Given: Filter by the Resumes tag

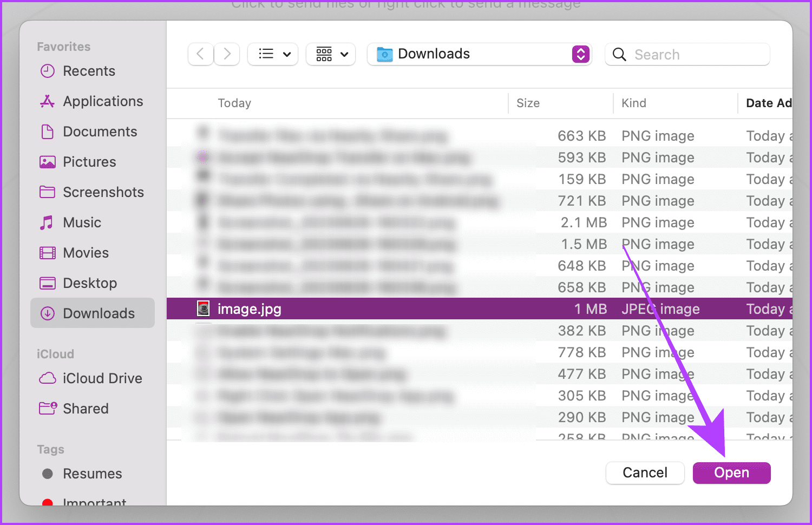Looking at the screenshot, I should point(92,474).
